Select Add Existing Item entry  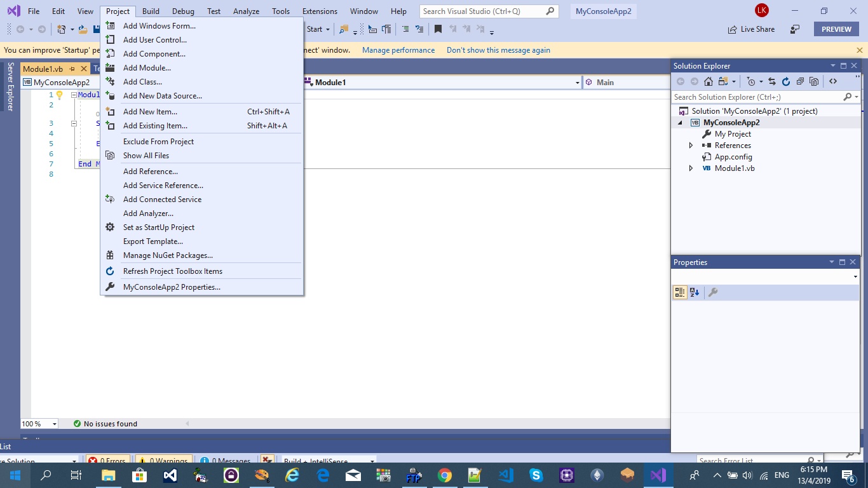coord(202,126)
